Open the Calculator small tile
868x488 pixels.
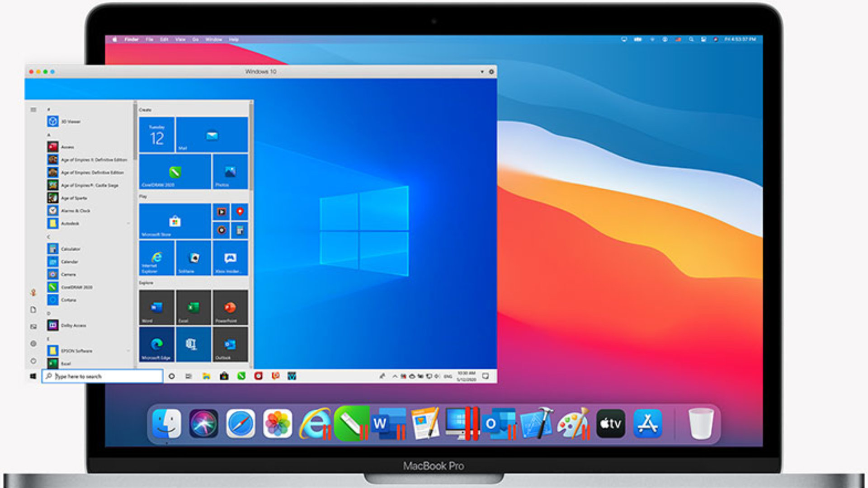click(x=240, y=230)
